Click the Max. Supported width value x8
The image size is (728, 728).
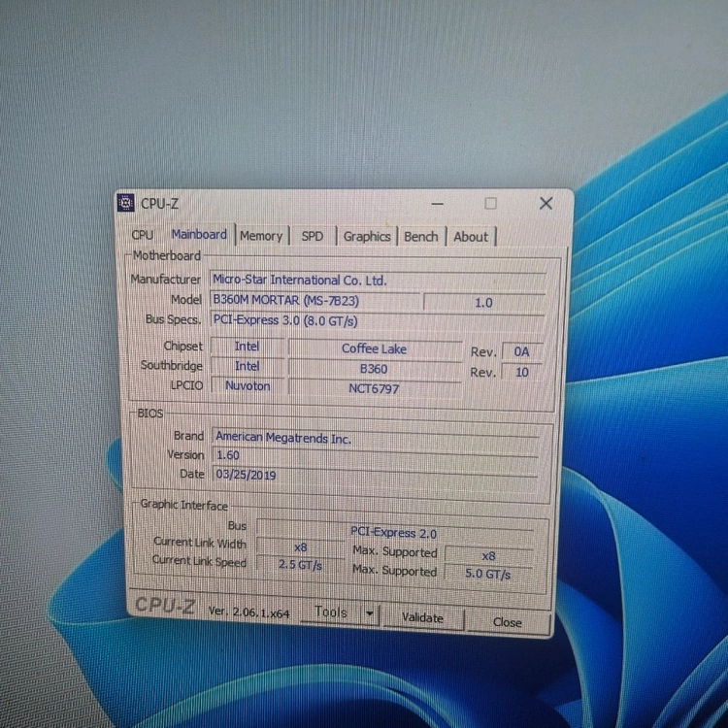[488, 556]
